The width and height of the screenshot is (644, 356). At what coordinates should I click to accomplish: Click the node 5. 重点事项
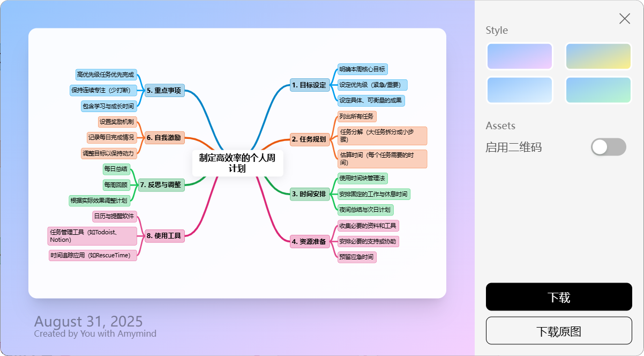click(164, 91)
